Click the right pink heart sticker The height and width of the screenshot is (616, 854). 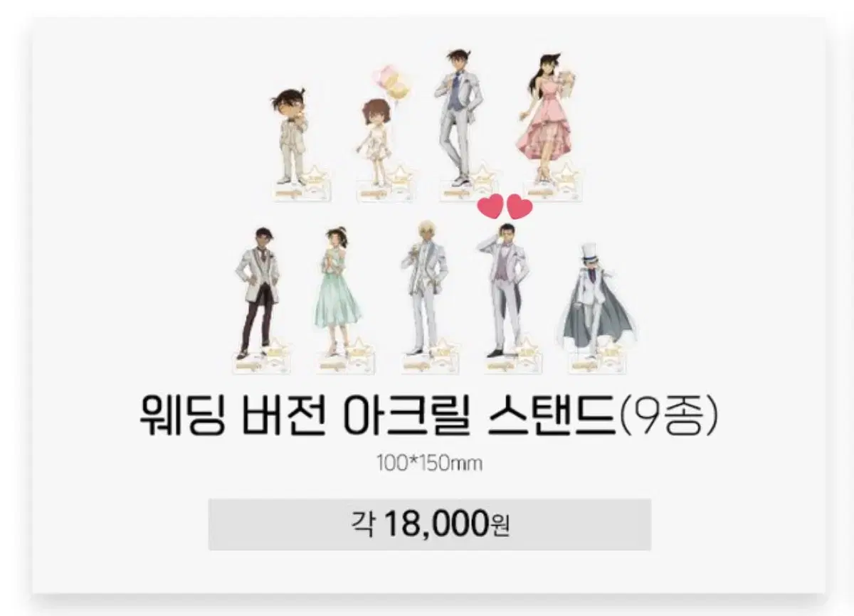[520, 208]
